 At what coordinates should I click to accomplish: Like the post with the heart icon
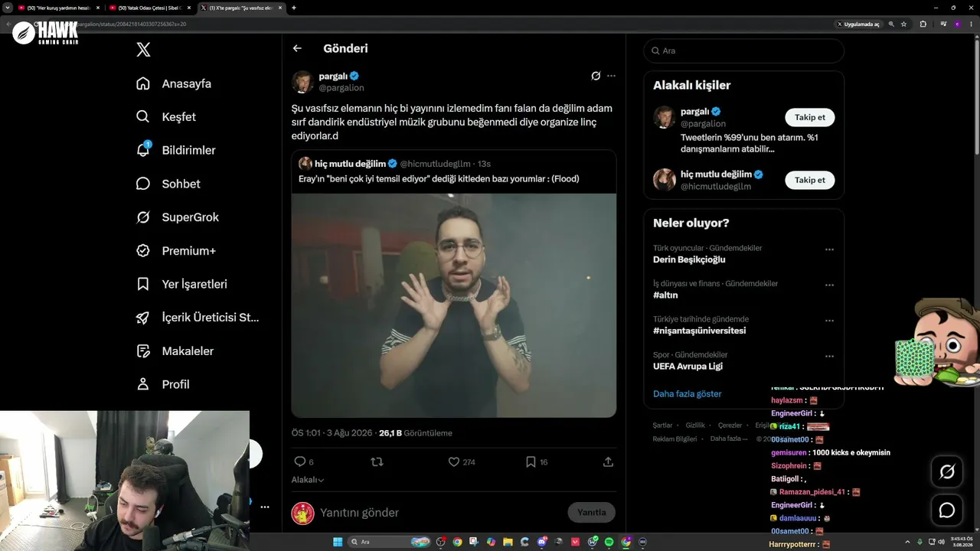click(x=453, y=461)
